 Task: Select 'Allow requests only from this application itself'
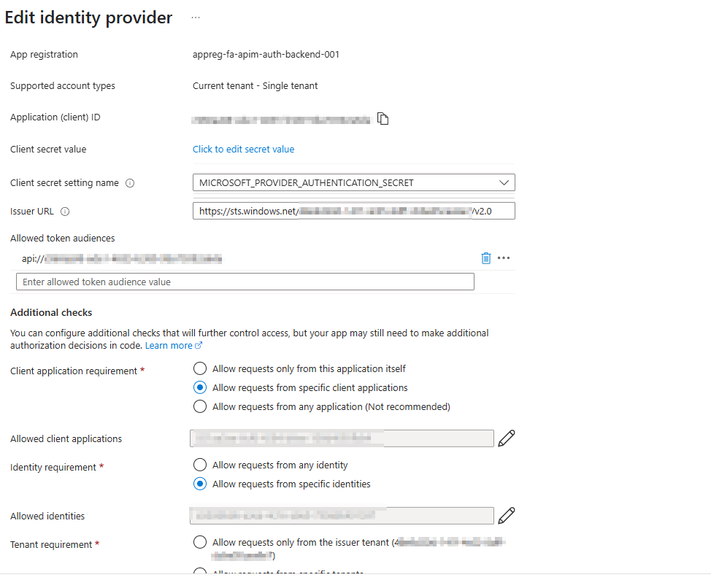pyautogui.click(x=200, y=368)
